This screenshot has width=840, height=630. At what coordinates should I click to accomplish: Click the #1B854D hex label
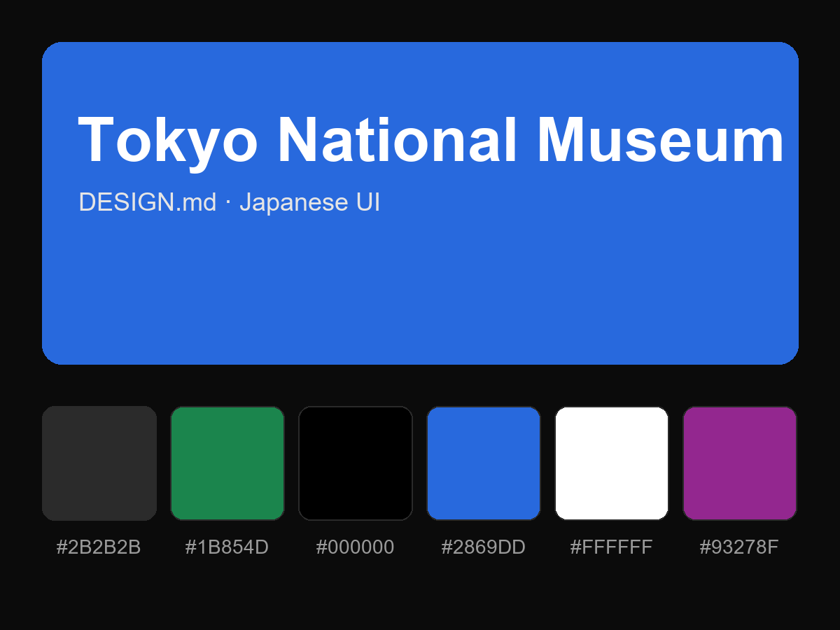(227, 547)
